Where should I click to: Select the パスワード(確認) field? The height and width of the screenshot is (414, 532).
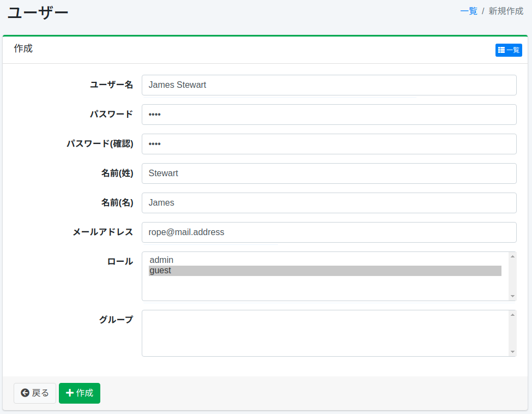click(329, 144)
